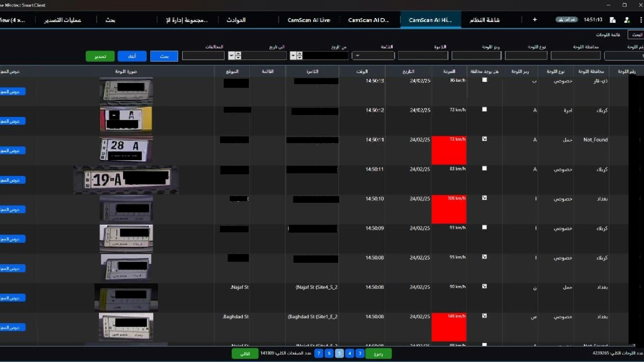Open the 'from date' calendar dropdown
Viewport: 644px width, 362px height.
pos(293,56)
